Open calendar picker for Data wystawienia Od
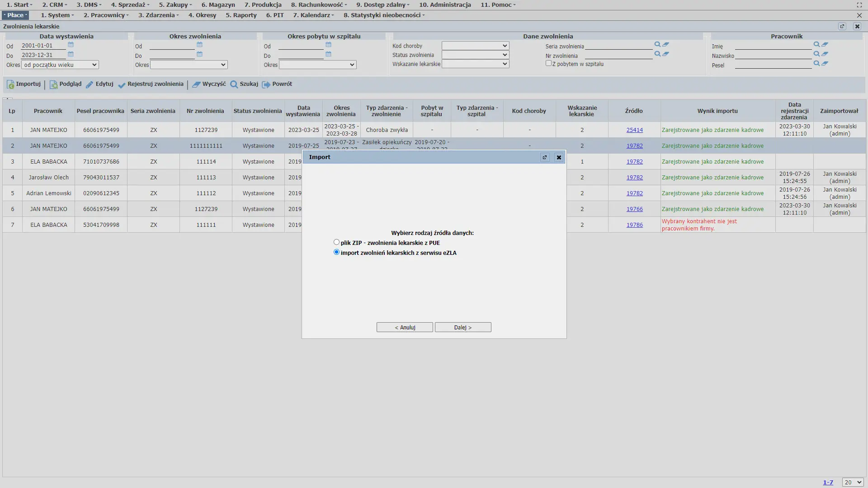This screenshot has width=868, height=488. [x=71, y=45]
